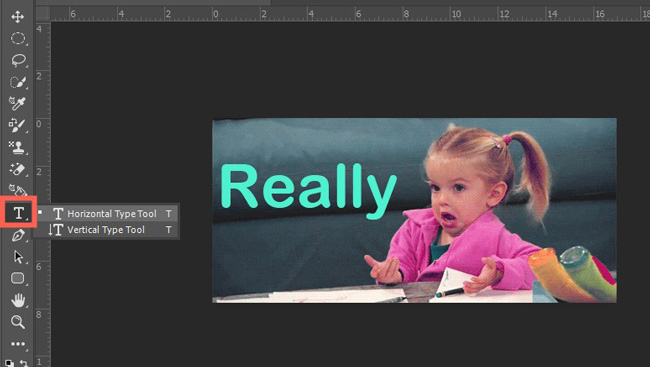This screenshot has height=367, width=650.
Task: Select the Zoom magnifier tool
Action: click(18, 322)
